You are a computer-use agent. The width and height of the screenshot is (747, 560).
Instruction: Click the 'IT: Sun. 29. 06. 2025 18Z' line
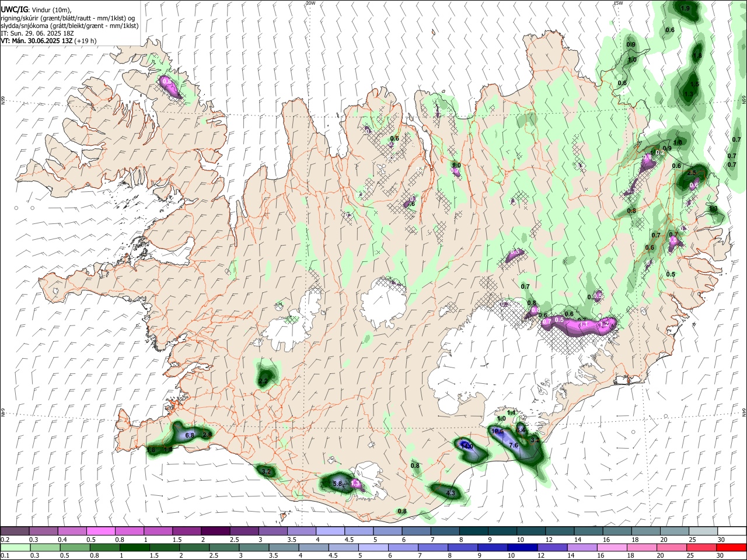click(39, 33)
